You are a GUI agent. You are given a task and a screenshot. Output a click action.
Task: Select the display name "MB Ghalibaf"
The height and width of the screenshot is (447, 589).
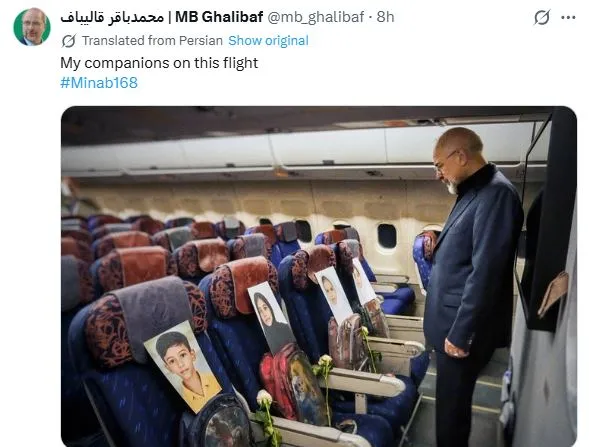pos(219,17)
